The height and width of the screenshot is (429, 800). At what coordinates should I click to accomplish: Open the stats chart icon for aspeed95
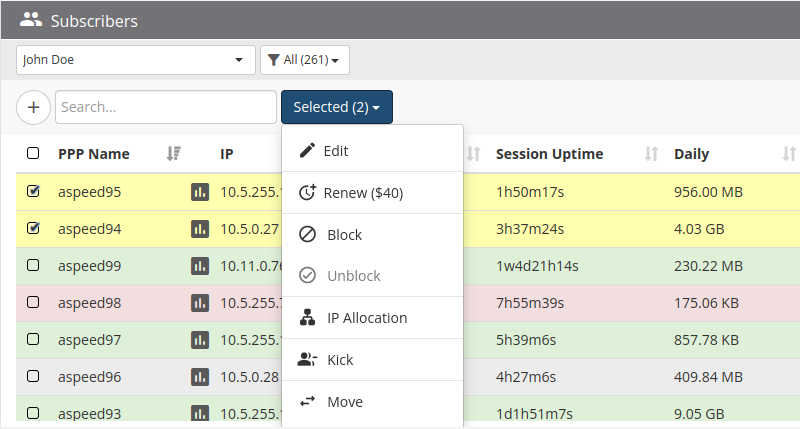199,192
